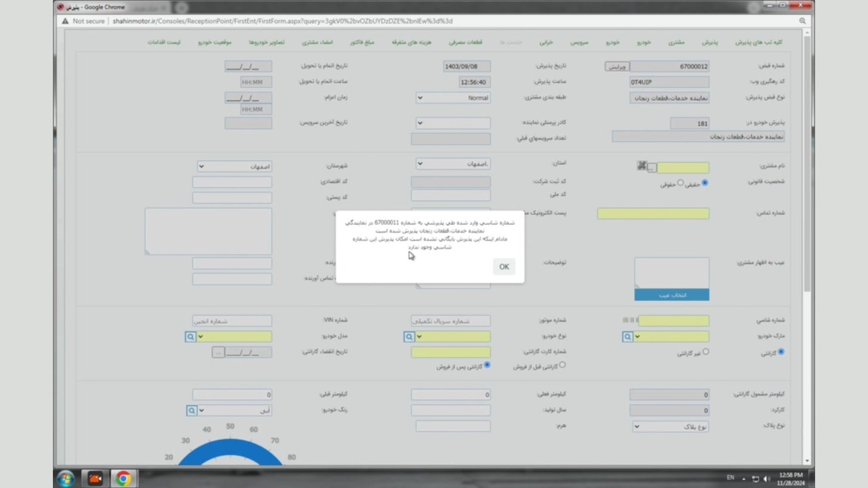
Task: Open the استان dropdown
Action: [x=453, y=163]
